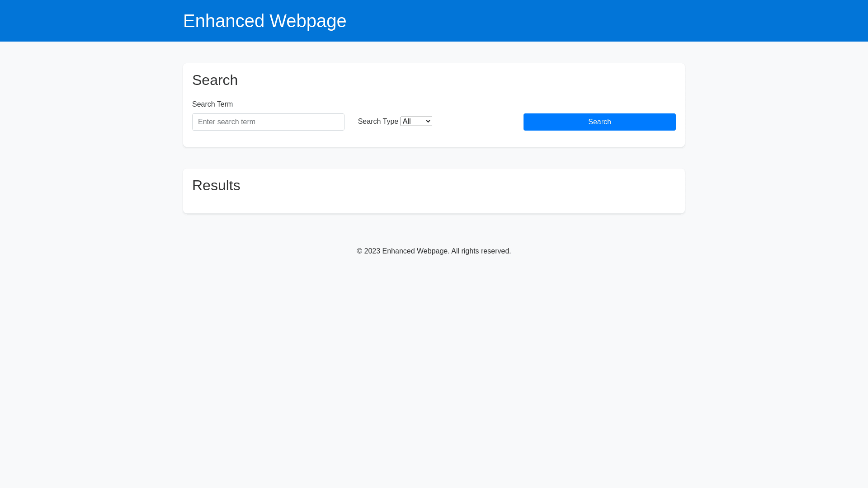
Task: Expand the dropdown arrow beside All
Action: pyautogui.click(x=428, y=121)
